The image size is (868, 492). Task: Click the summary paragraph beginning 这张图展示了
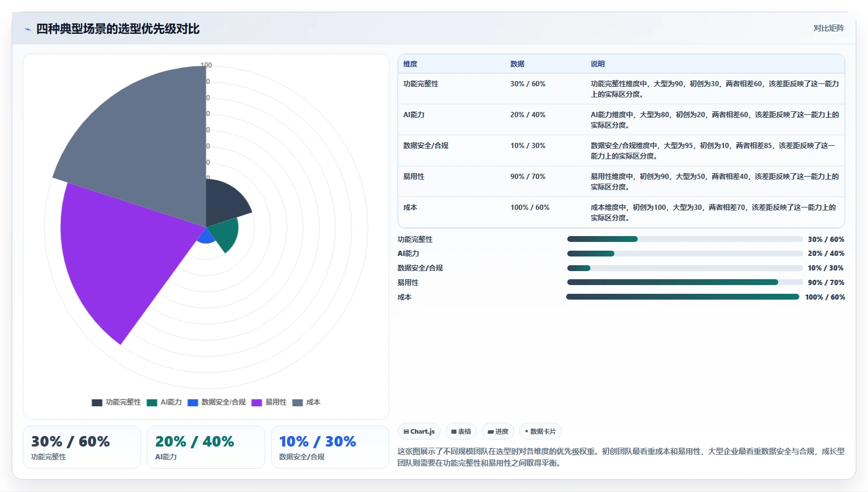coord(621,457)
